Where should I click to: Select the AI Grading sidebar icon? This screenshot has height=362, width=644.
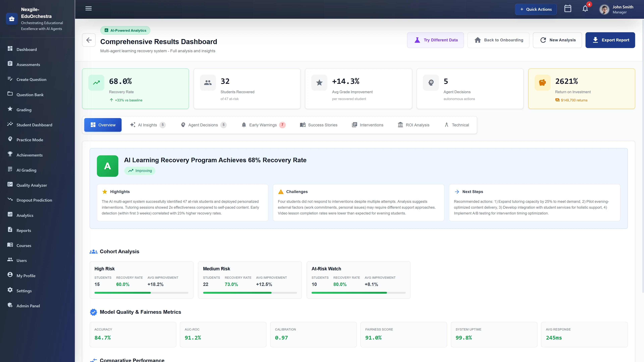coord(10,170)
